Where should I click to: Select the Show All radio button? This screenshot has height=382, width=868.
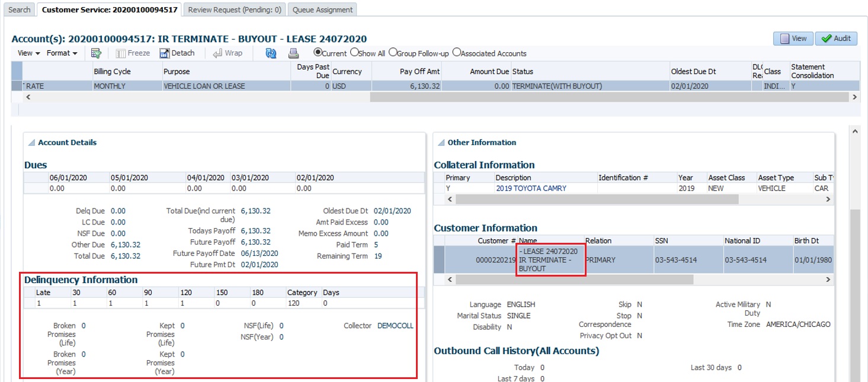(x=354, y=52)
